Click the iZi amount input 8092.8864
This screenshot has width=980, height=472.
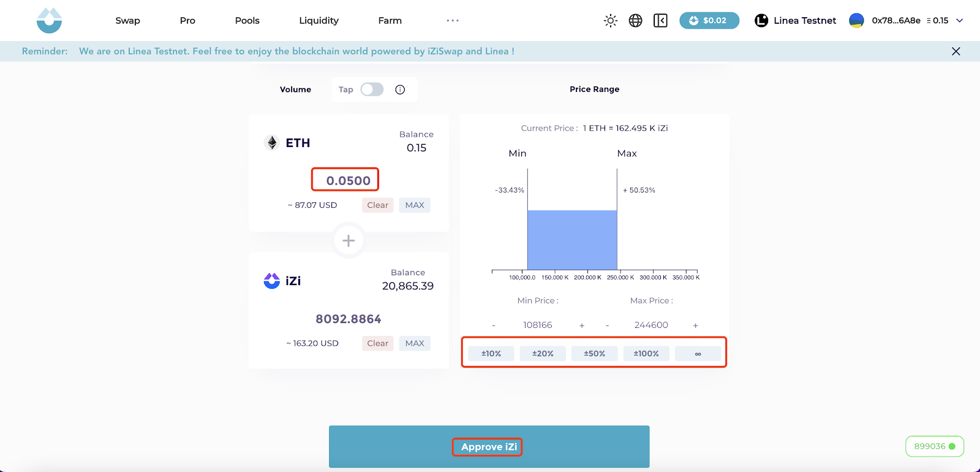(349, 319)
